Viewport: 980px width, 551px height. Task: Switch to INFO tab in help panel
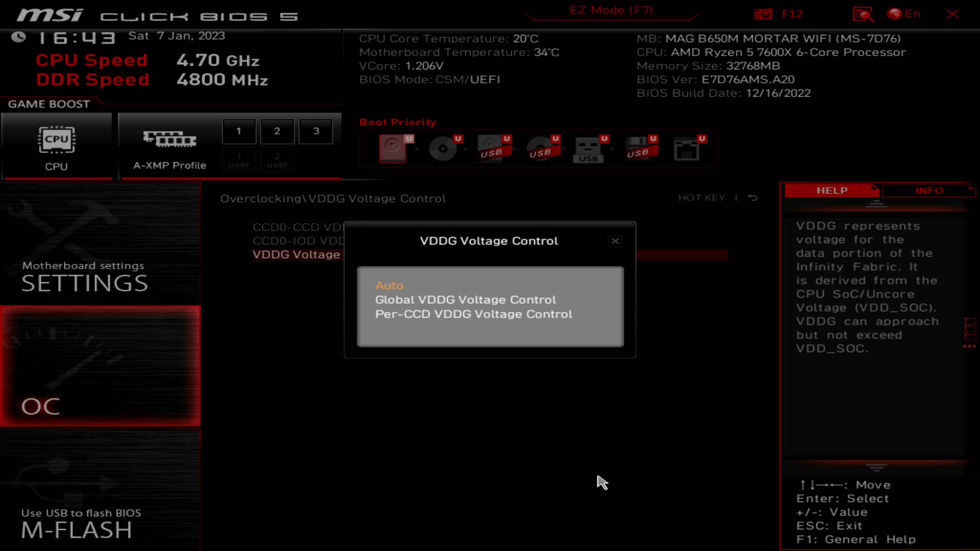tap(929, 190)
